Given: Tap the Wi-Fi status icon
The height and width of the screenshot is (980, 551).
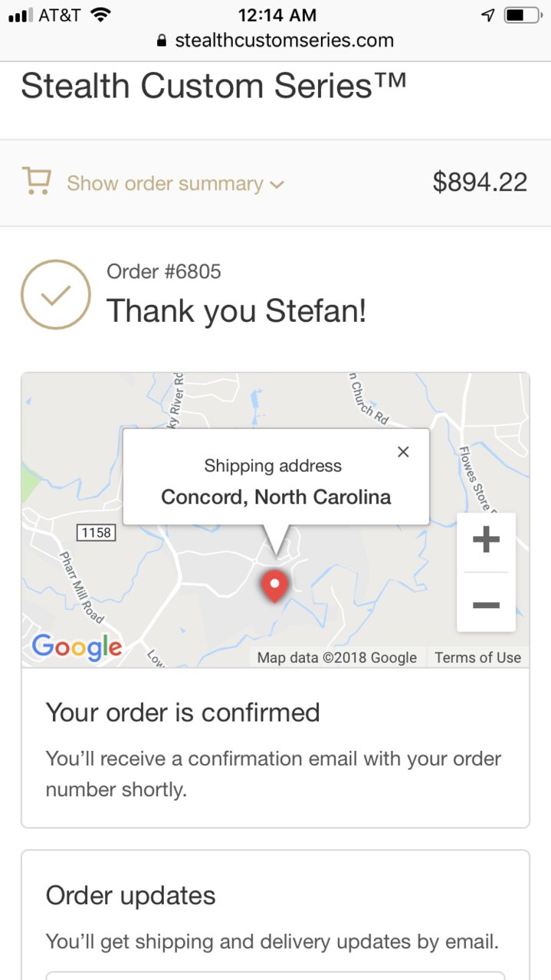Looking at the screenshot, I should point(100,15).
